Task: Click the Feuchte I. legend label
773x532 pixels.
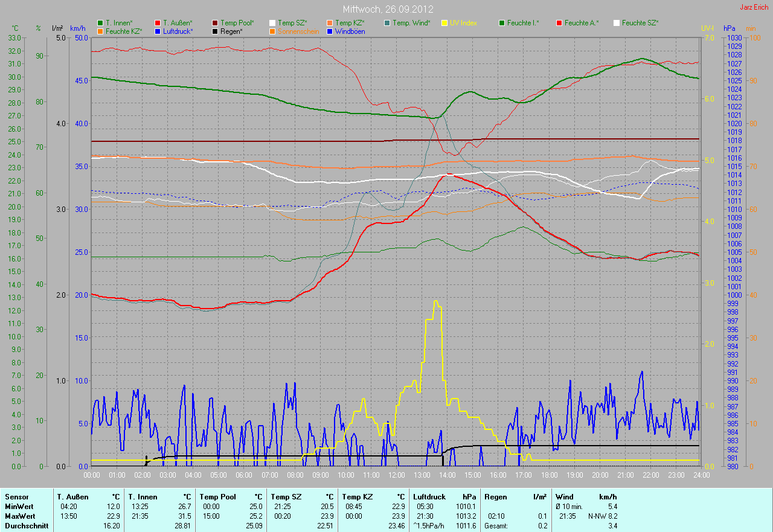Action: (x=523, y=23)
